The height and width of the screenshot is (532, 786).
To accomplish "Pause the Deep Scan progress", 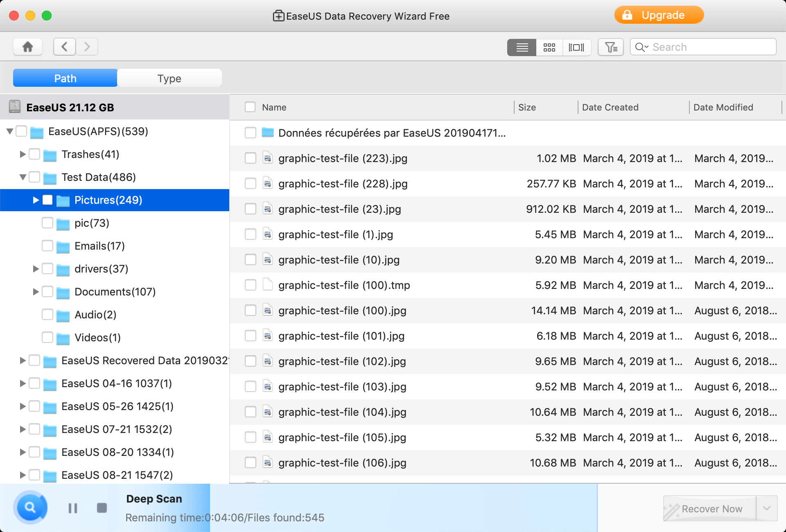I will pos(72,508).
